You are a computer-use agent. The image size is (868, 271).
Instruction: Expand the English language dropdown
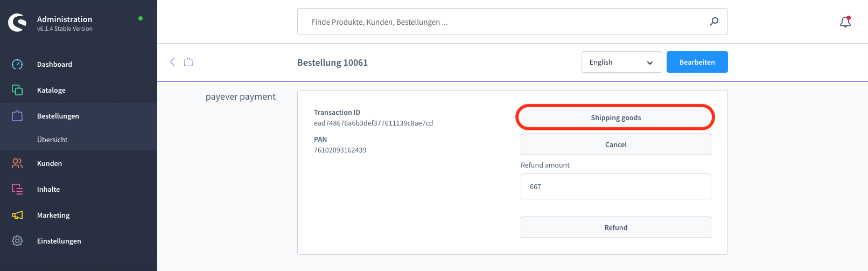pyautogui.click(x=622, y=62)
